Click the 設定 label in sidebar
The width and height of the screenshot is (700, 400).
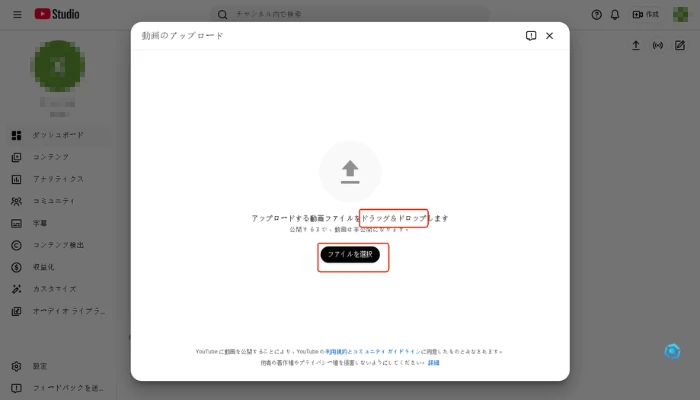point(40,366)
